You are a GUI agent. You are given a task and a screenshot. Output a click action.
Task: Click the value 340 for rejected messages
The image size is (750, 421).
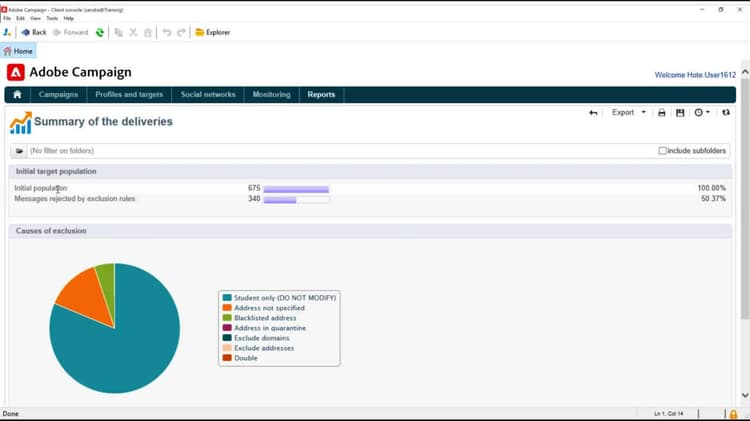click(x=254, y=199)
